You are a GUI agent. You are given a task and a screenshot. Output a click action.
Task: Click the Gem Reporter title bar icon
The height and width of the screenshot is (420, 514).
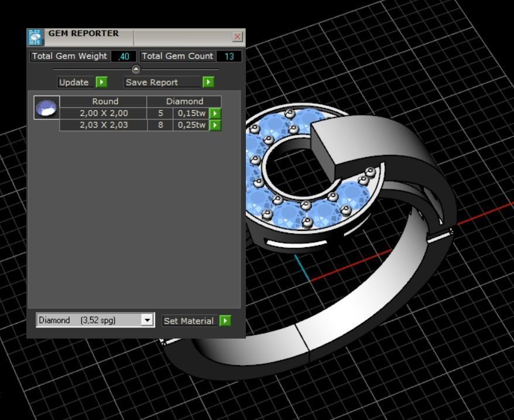35,37
